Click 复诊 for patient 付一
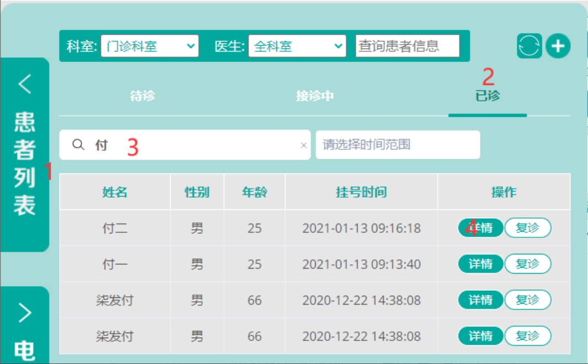This screenshot has height=364, width=588. tap(527, 264)
